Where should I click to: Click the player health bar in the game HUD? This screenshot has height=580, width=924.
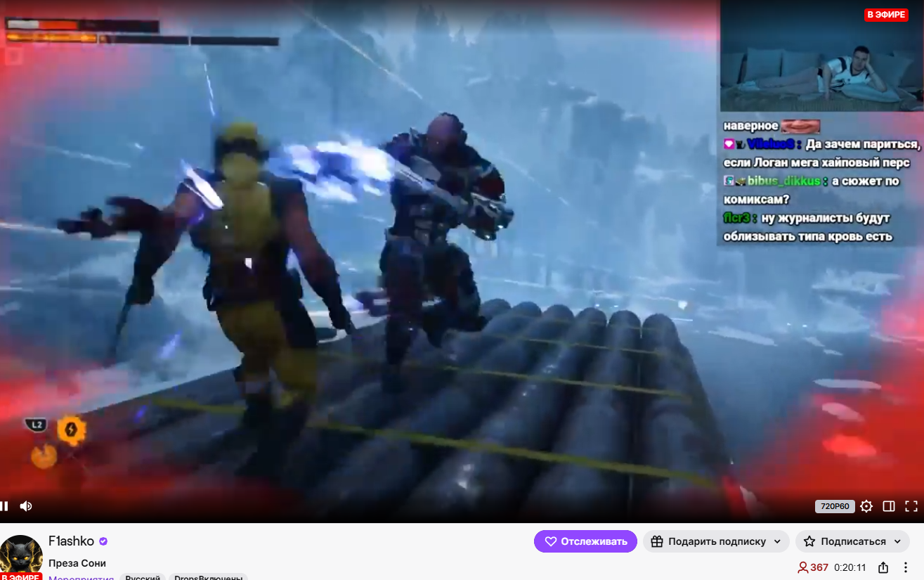point(82,25)
